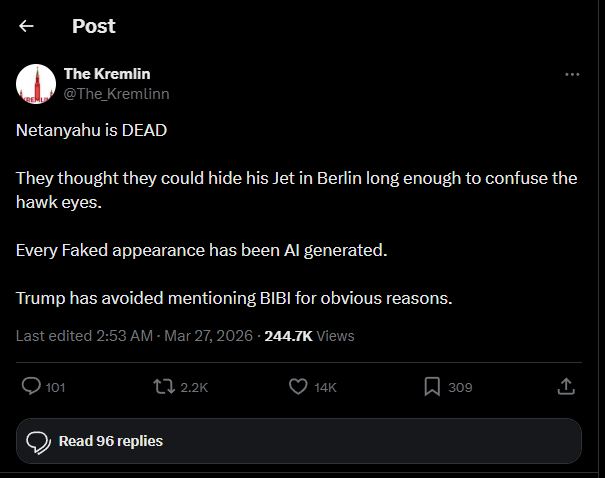
Task: Click the @The_Kremlinn handle
Action: [x=116, y=93]
